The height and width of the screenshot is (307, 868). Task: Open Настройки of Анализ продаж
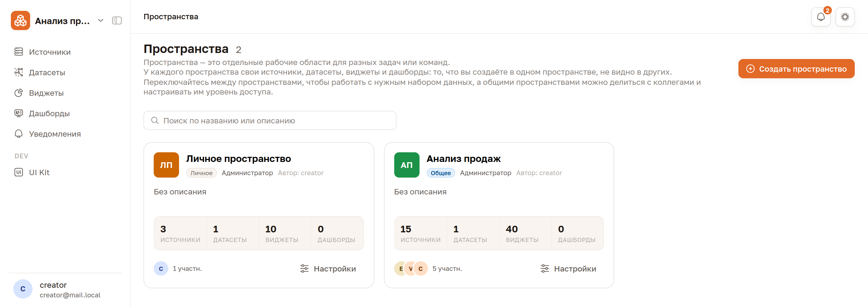point(568,268)
